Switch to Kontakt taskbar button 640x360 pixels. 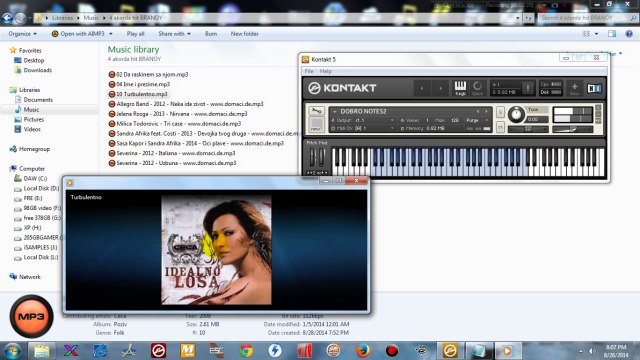[x=450, y=351]
